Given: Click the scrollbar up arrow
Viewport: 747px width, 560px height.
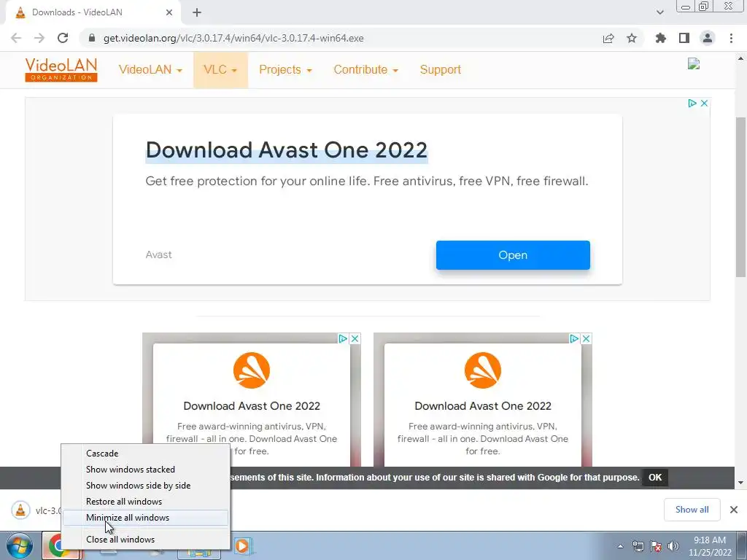Looking at the screenshot, I should click(740, 58).
